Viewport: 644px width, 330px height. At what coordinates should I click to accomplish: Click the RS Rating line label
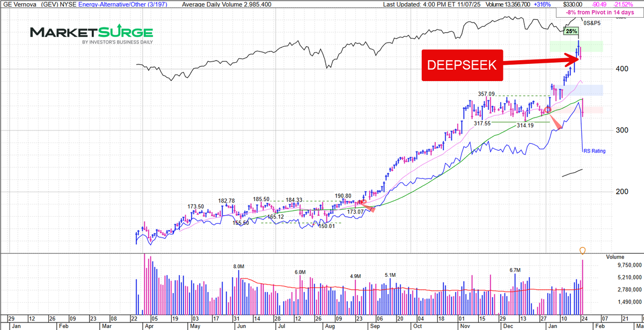click(x=594, y=151)
